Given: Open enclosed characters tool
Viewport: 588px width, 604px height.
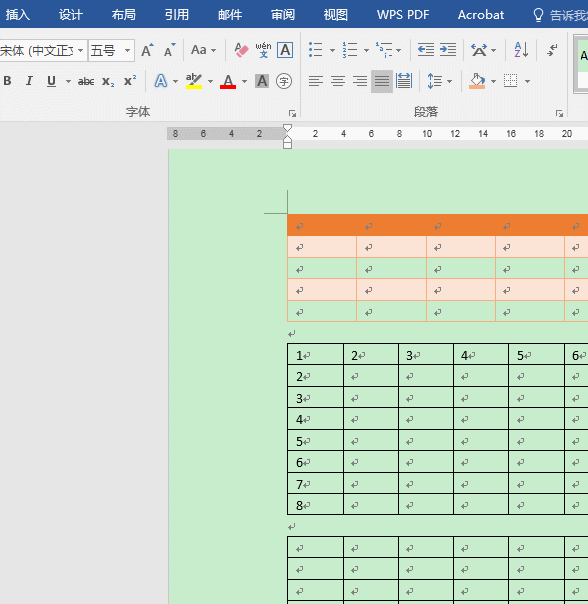Looking at the screenshot, I should 284,81.
